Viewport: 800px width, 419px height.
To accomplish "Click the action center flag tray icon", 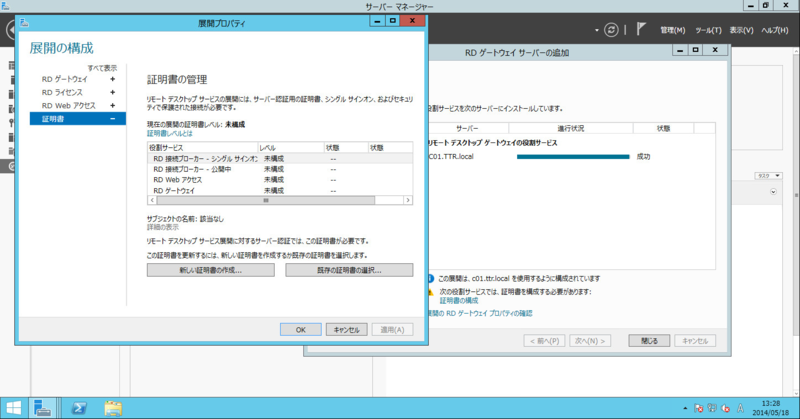I will (698, 408).
